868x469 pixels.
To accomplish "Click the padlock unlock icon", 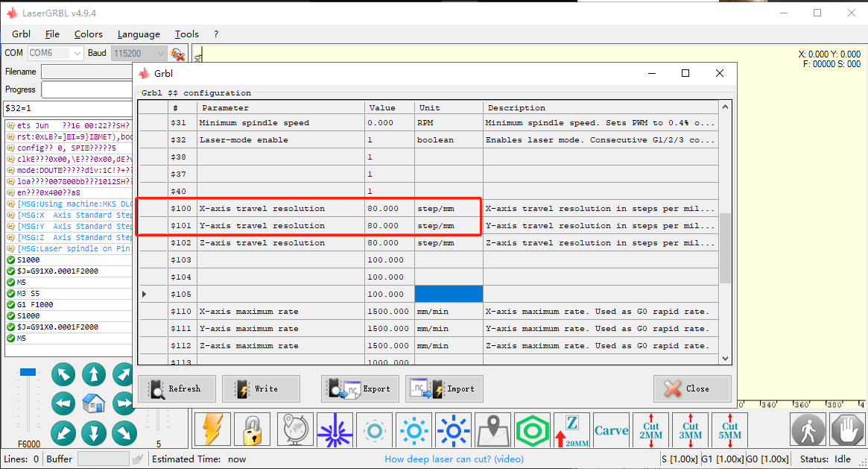I will pos(252,430).
